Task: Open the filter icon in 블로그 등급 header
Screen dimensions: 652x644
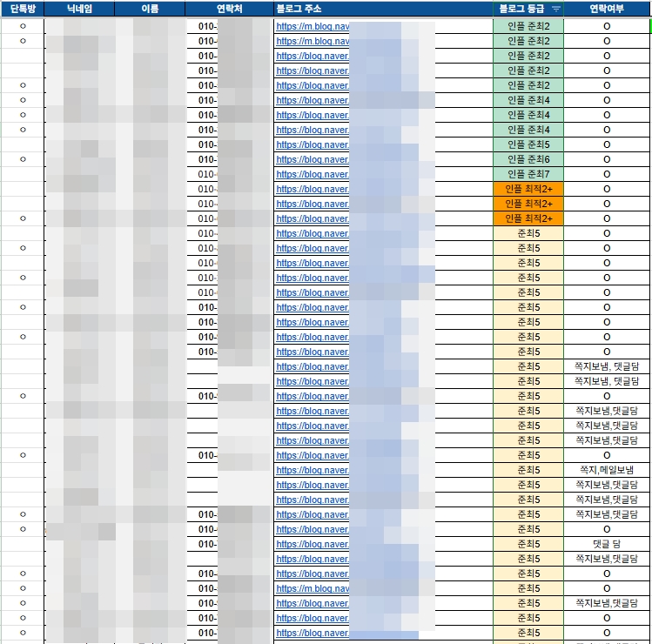Action: (556, 9)
